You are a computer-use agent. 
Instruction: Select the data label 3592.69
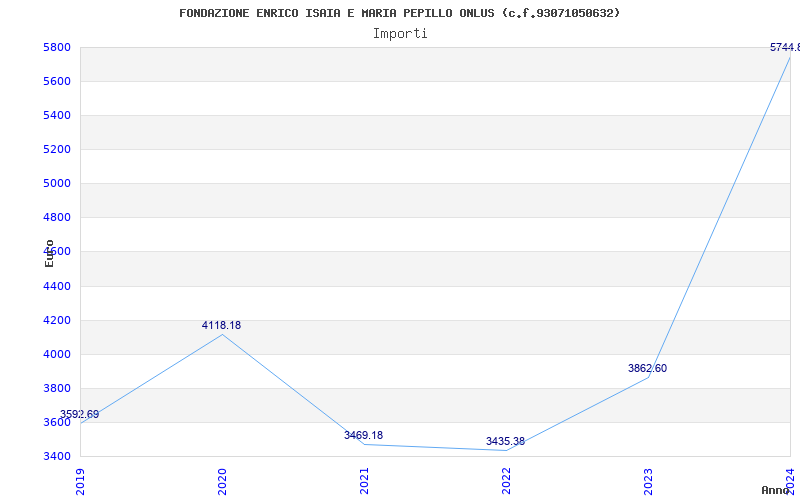[79, 414]
